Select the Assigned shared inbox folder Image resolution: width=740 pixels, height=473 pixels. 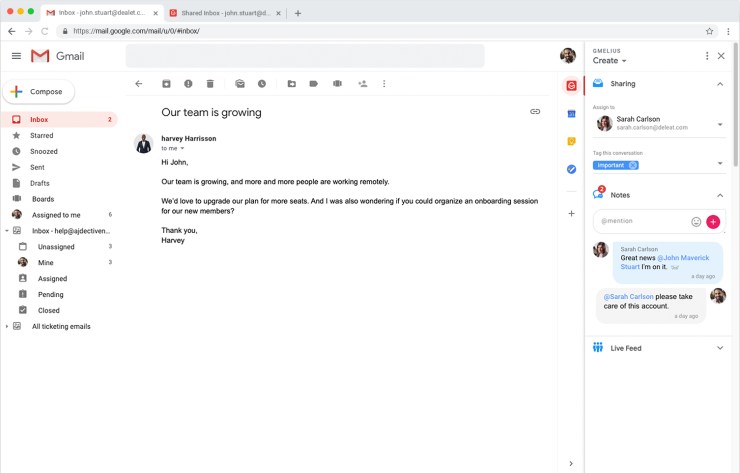coord(59,279)
